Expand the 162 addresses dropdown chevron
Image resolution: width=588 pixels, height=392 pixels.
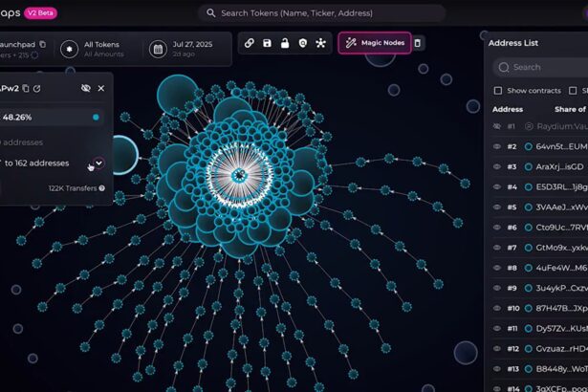click(98, 163)
